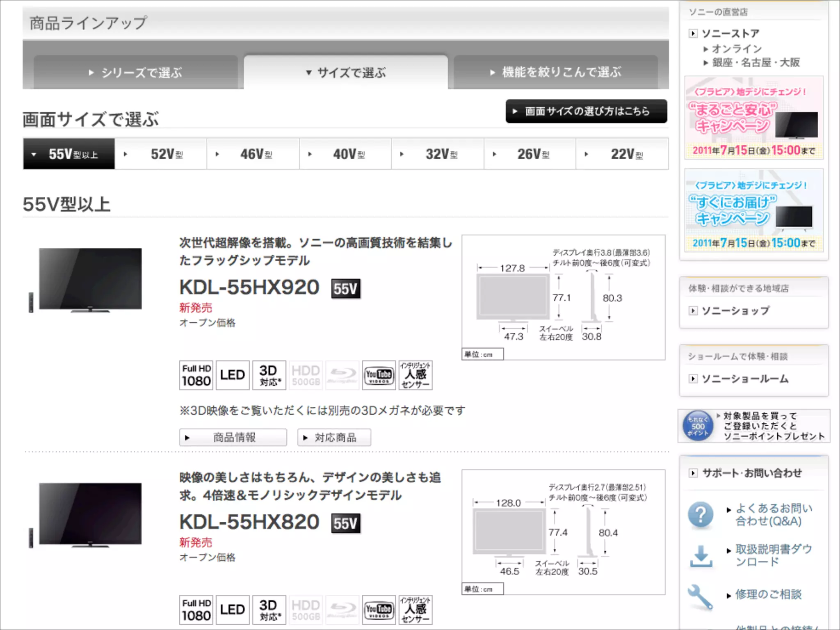The width and height of the screenshot is (840, 630).
Task: Open the pink まるごと安心キャンペーン banner
Action: coord(753,118)
